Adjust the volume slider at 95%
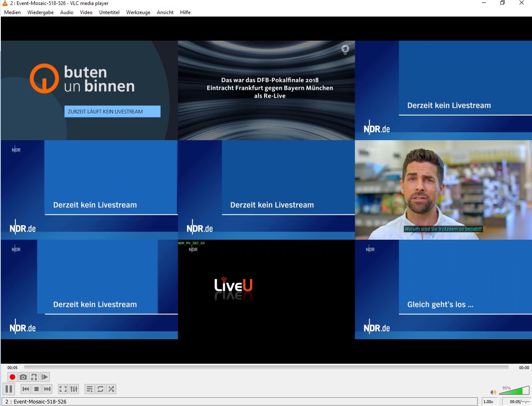This screenshot has width=532, height=406. (x=514, y=390)
